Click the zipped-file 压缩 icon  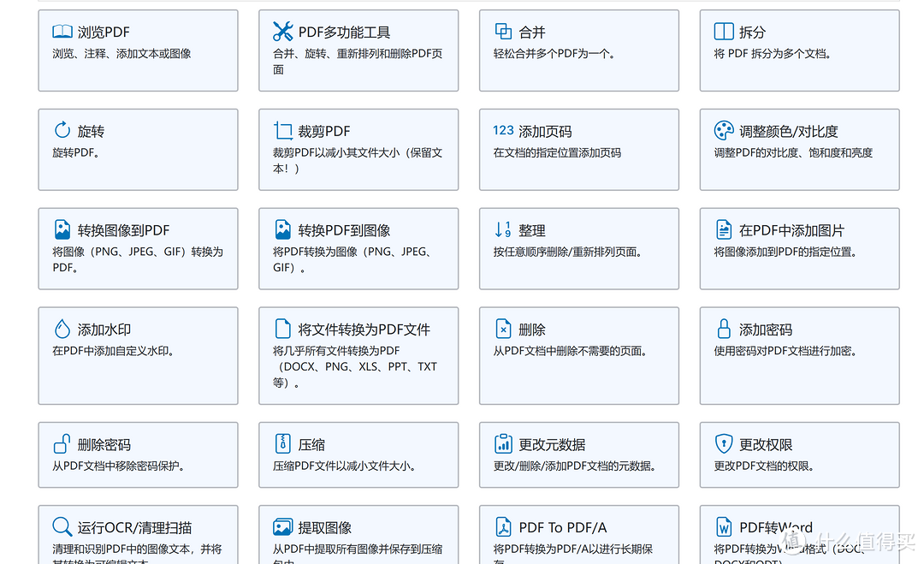pyautogui.click(x=283, y=443)
